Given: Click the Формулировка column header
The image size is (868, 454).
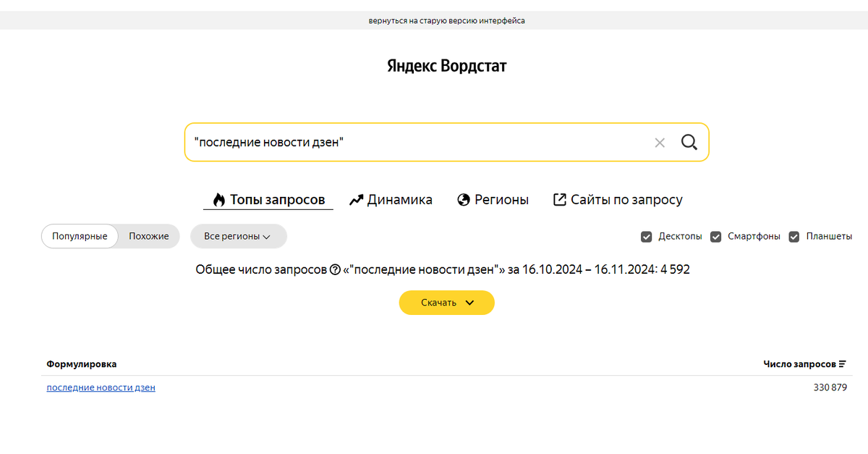Looking at the screenshot, I should click(82, 364).
